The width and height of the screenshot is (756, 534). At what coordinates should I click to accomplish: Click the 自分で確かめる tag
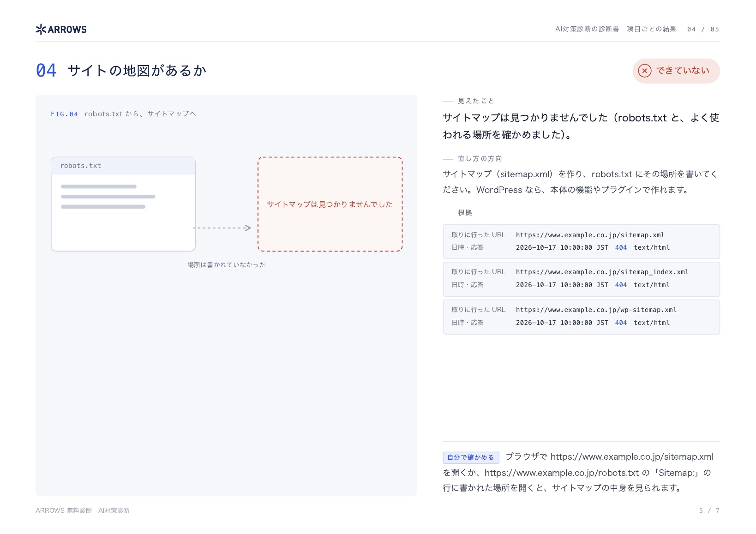pyautogui.click(x=471, y=457)
